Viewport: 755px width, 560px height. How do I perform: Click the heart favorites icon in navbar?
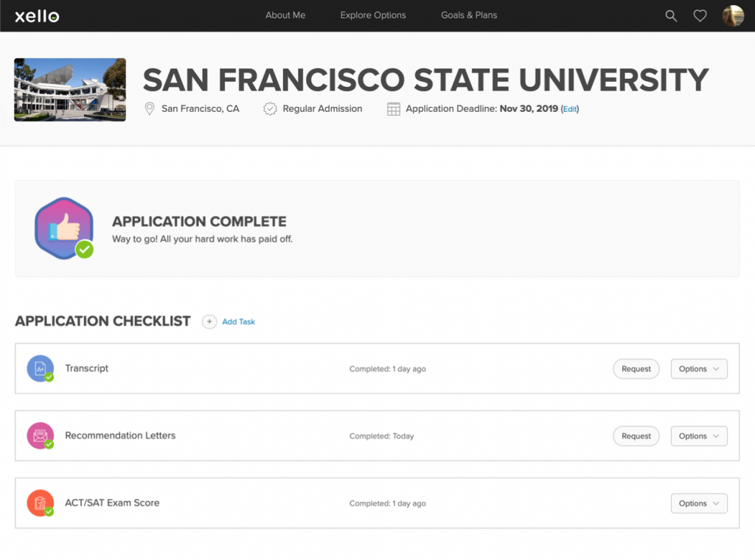tap(699, 15)
